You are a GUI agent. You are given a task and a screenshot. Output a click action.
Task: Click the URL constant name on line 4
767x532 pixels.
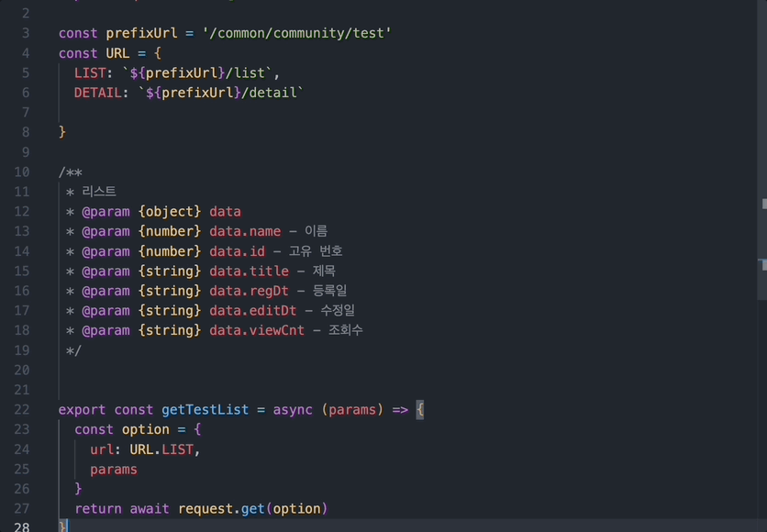coord(117,53)
